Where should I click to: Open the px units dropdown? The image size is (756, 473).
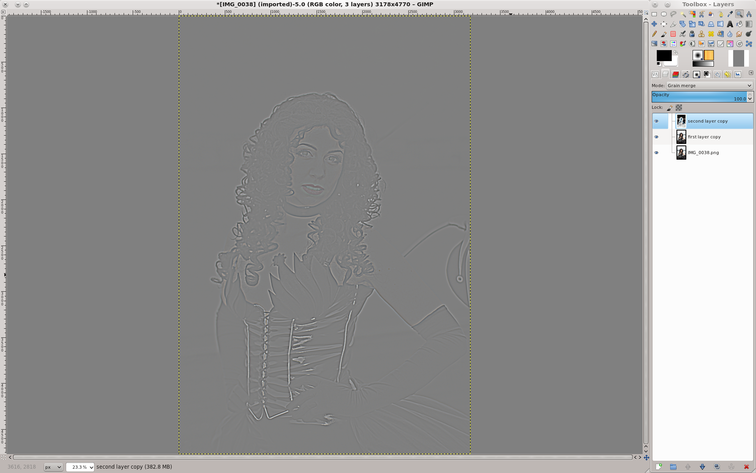pyautogui.click(x=53, y=467)
